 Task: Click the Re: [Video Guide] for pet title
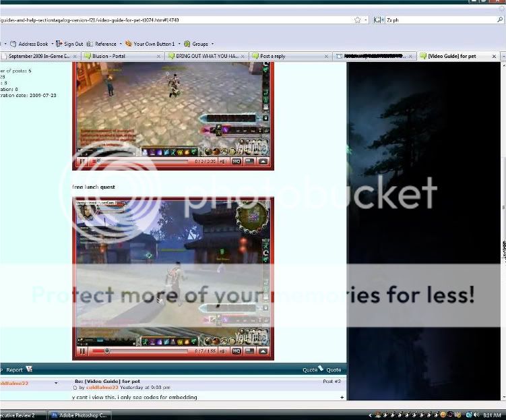(107, 382)
